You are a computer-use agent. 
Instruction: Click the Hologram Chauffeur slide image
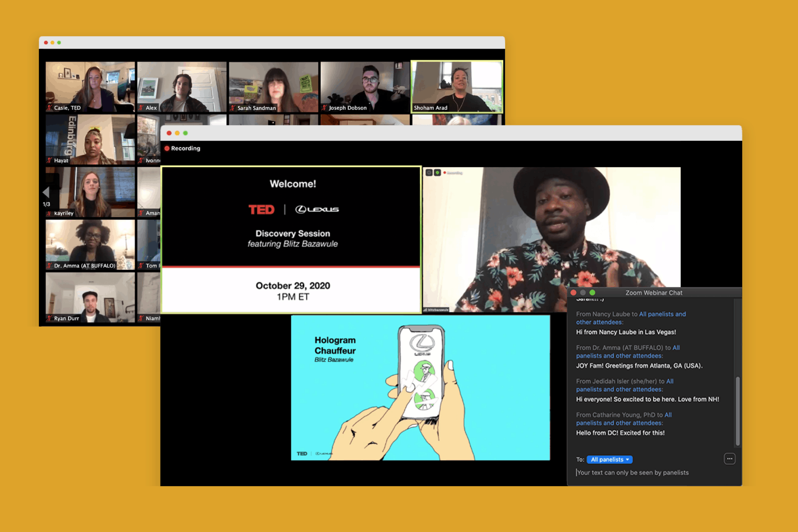(420, 388)
